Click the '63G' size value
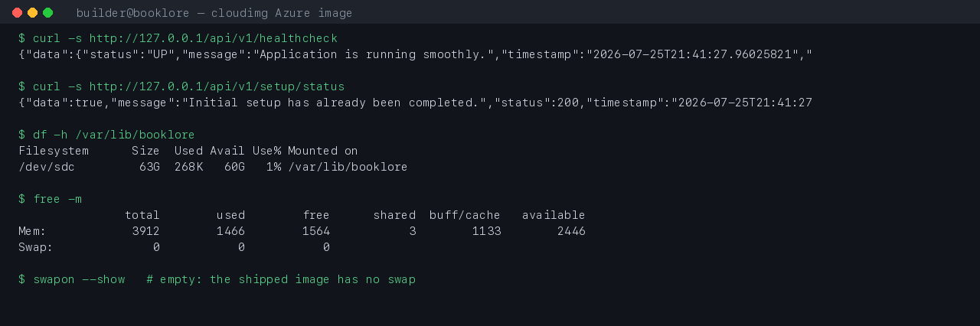Image resolution: width=980 pixels, height=326 pixels. coord(149,167)
